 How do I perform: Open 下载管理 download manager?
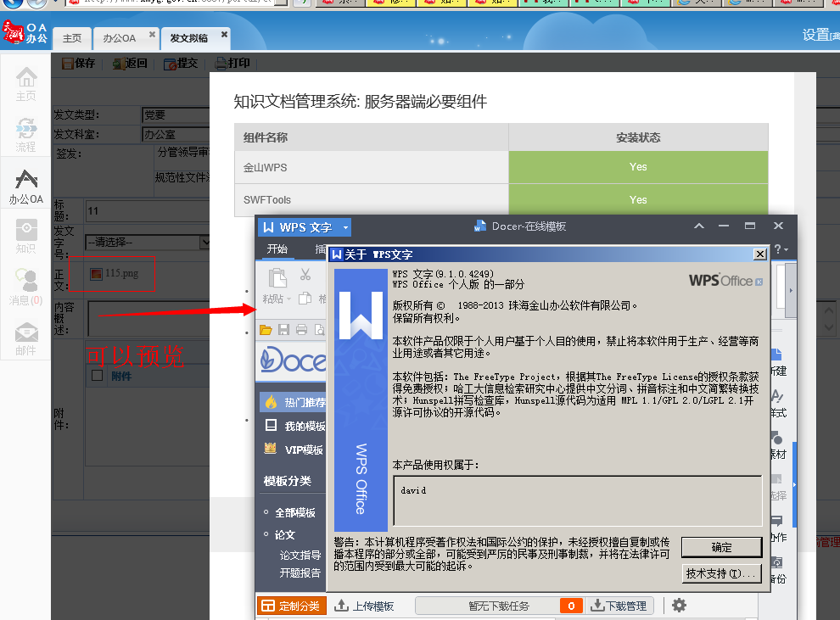619,606
